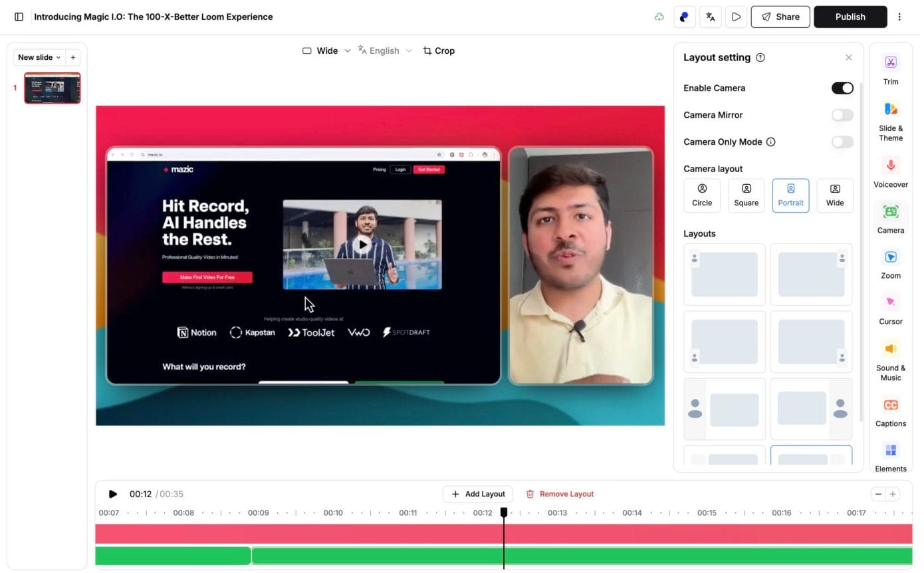Screen dimensions: 924x573
Task: Open the Cursor settings
Action: pos(890,303)
